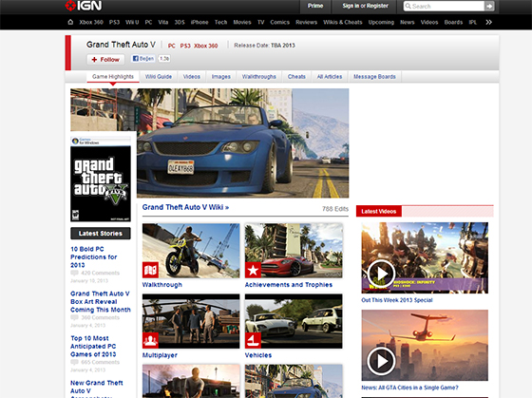Click the comment icon next to 665 Comments
This screenshot has width=532, height=398.
tap(74, 362)
